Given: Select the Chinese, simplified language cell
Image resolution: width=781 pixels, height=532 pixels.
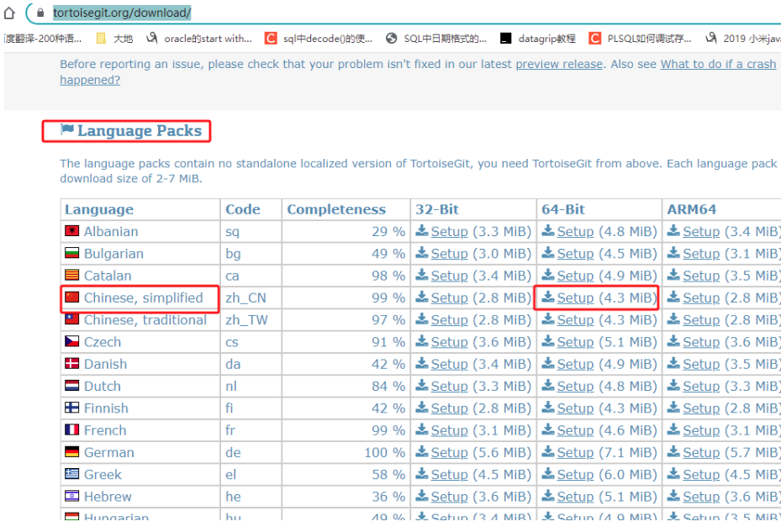Looking at the screenshot, I should (x=140, y=298).
